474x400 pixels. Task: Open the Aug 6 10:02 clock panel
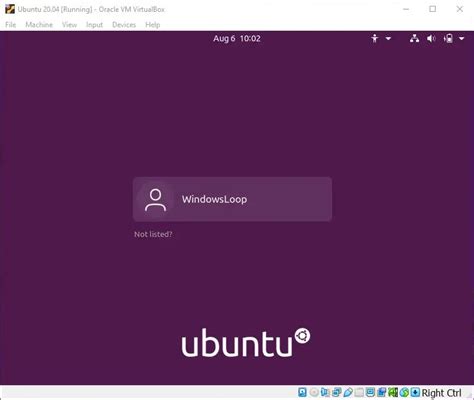pyautogui.click(x=237, y=38)
